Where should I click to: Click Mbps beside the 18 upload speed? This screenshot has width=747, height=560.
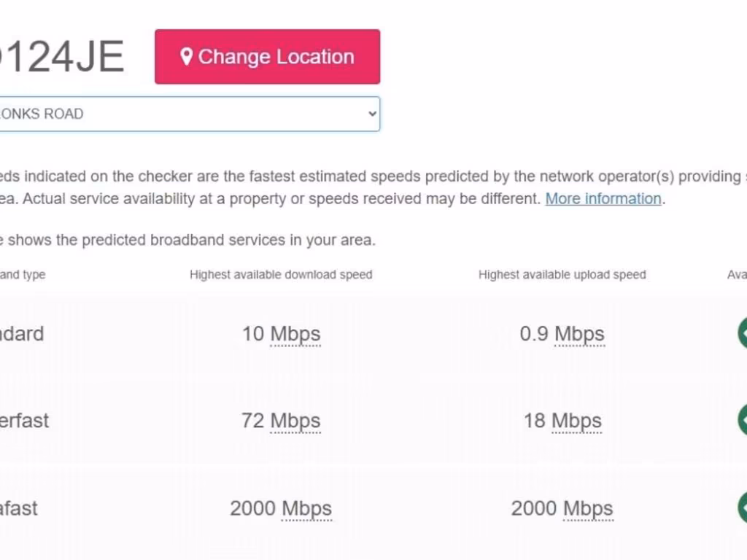pos(576,421)
